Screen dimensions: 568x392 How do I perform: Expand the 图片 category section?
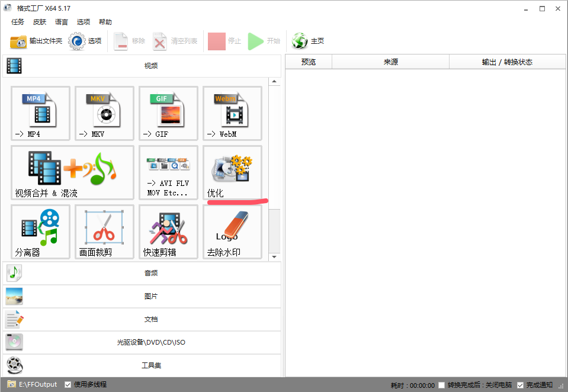coord(142,296)
